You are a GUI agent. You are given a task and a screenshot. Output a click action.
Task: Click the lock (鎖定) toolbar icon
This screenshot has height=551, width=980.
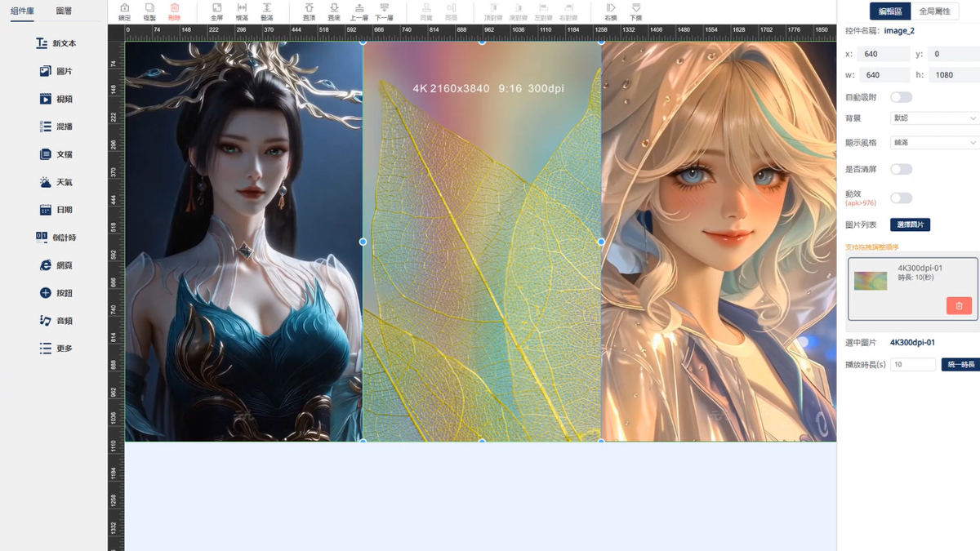[124, 11]
